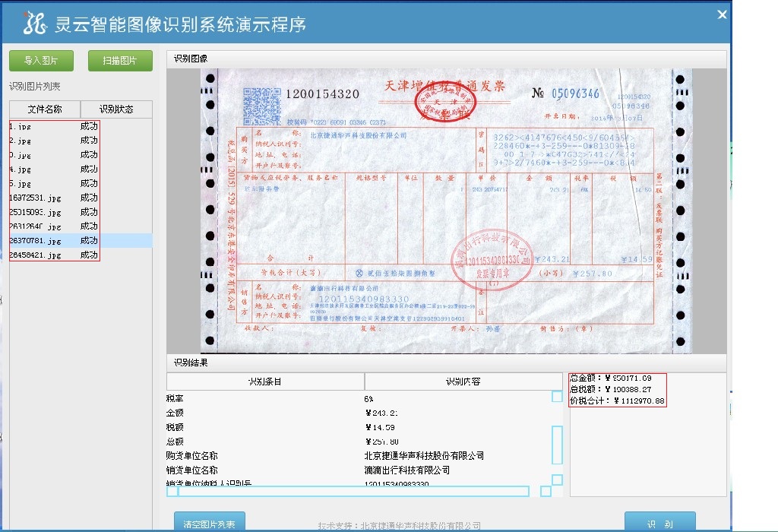Screen dimensions: 778x532
Task: Click the 灵云 logo icon in title bar
Action: point(33,24)
